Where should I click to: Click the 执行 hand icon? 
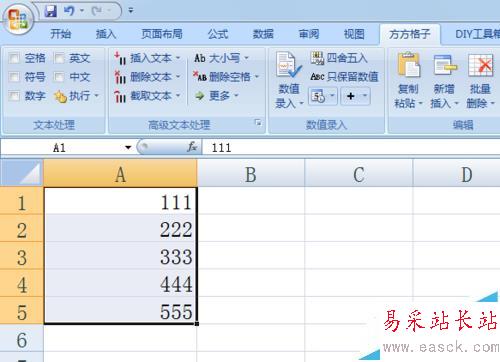pyautogui.click(x=61, y=96)
